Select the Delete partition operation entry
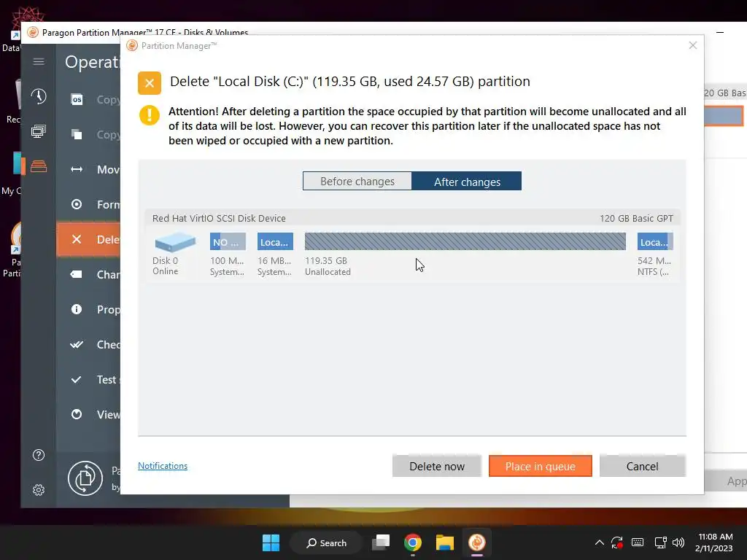747x560 pixels. pos(88,239)
